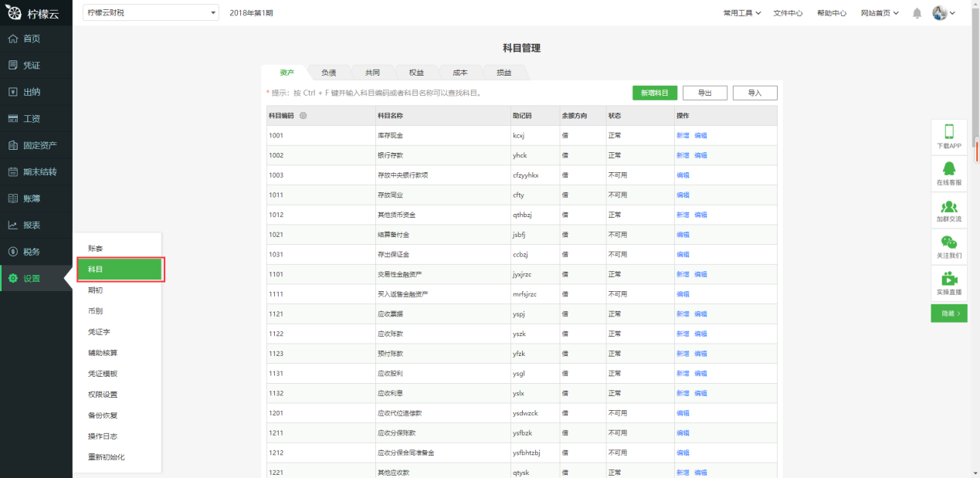Click the 关注我们 WeChat icon
The image size is (980, 478).
949,242
